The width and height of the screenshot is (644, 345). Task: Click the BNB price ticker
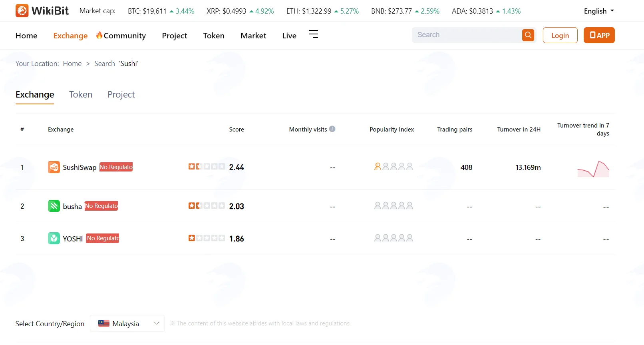click(405, 11)
